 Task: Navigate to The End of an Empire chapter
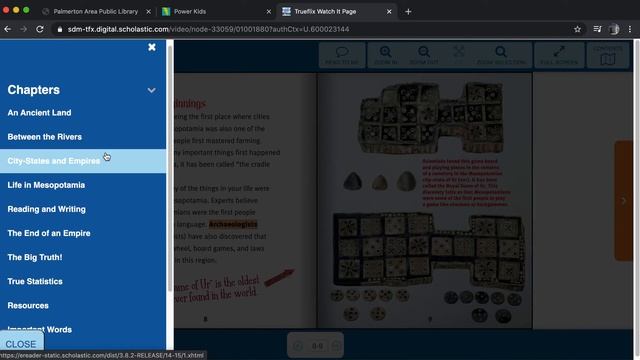coord(49,233)
